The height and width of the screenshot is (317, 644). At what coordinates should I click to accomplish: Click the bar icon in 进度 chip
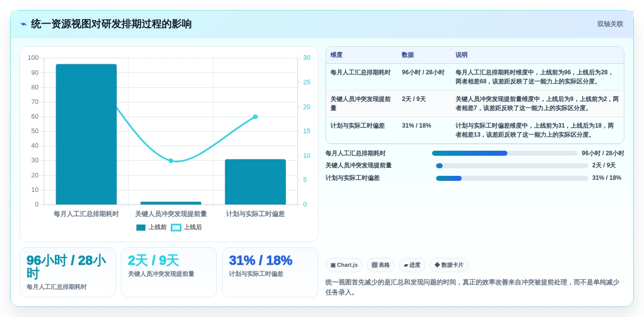point(406,265)
